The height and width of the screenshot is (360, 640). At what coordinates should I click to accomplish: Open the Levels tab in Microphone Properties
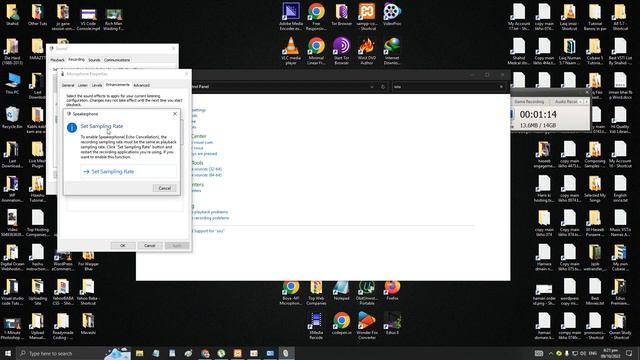point(97,85)
